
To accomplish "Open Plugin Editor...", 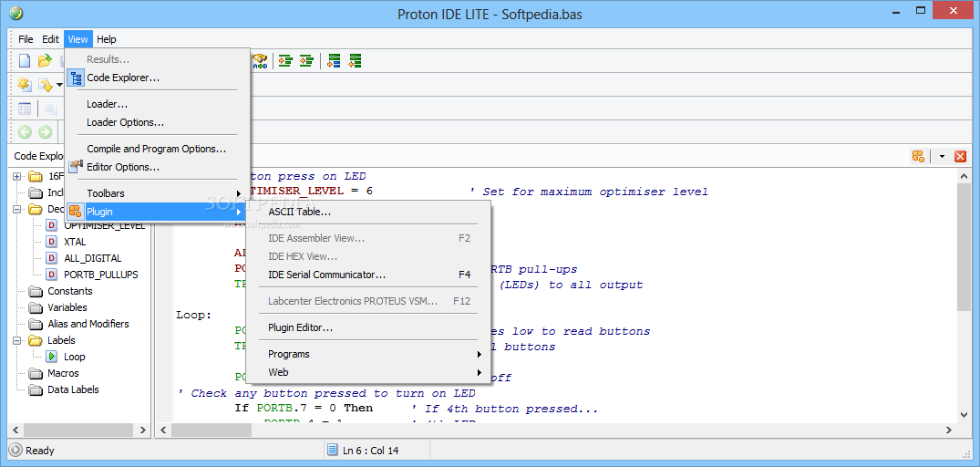I will (368, 327).
